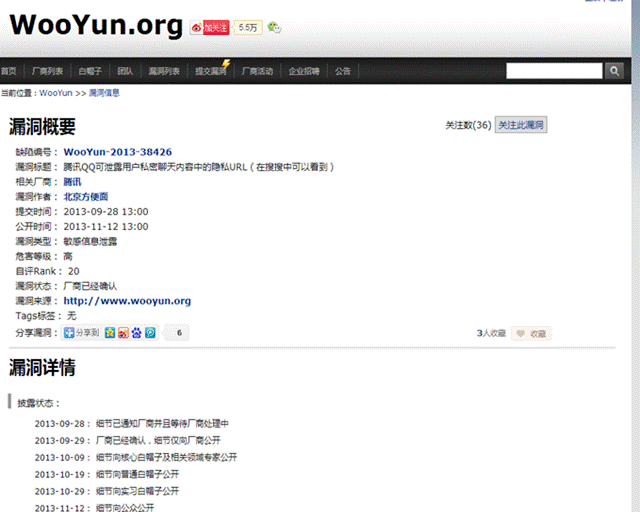Click the 漏洞信息 breadcrumb link
Screen dimensions: 640x512
pyautogui.click(x=104, y=93)
